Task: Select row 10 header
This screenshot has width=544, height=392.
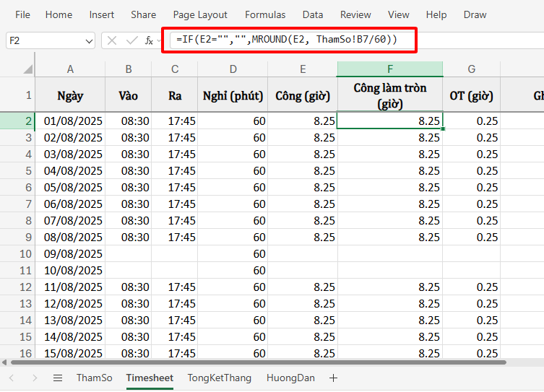Action: tap(17, 254)
